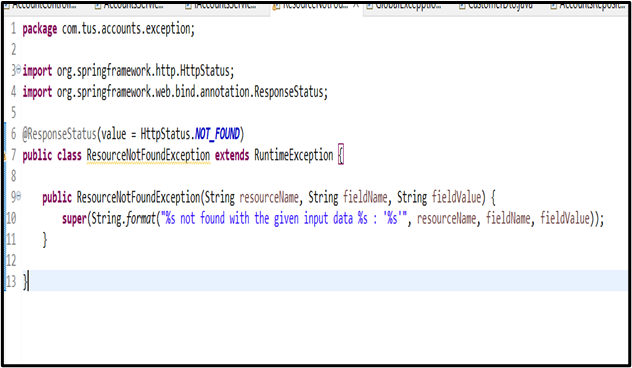This screenshot has height=368, width=632.
Task: Click the "%s not found with the given" string literal
Action: (x=285, y=218)
